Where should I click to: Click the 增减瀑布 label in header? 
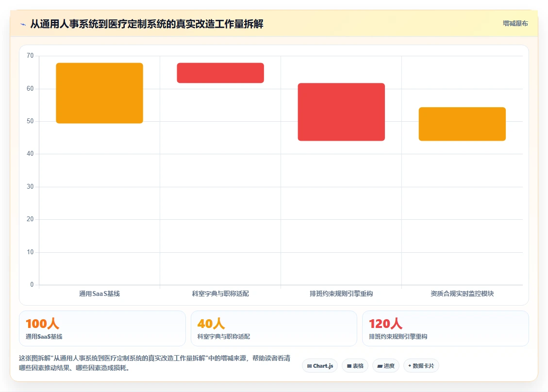pos(515,23)
